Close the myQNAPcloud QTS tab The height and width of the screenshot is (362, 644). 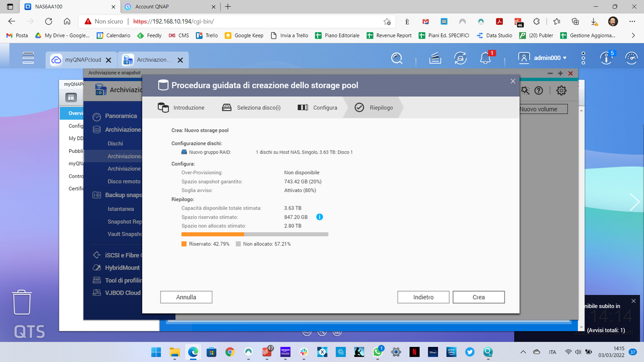(x=108, y=61)
